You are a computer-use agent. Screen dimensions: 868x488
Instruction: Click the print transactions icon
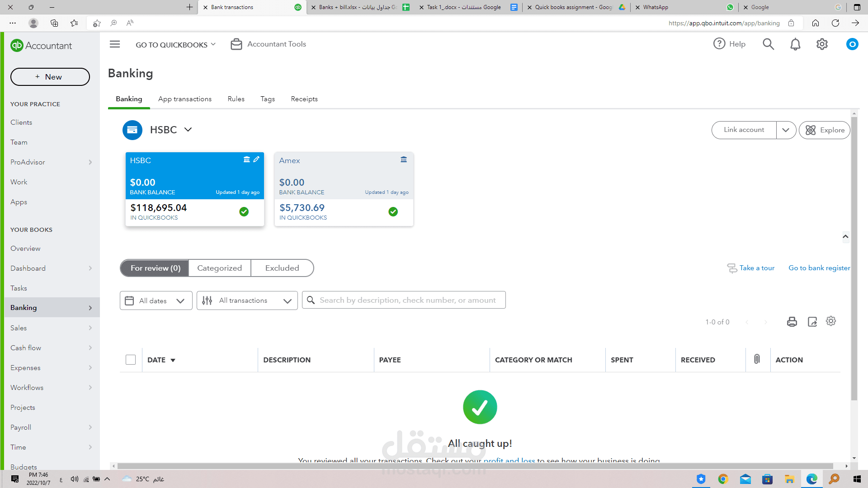[792, 322]
